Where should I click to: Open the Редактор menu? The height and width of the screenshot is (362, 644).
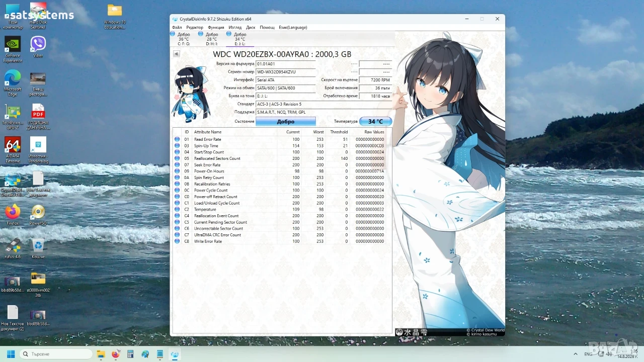[195, 27]
